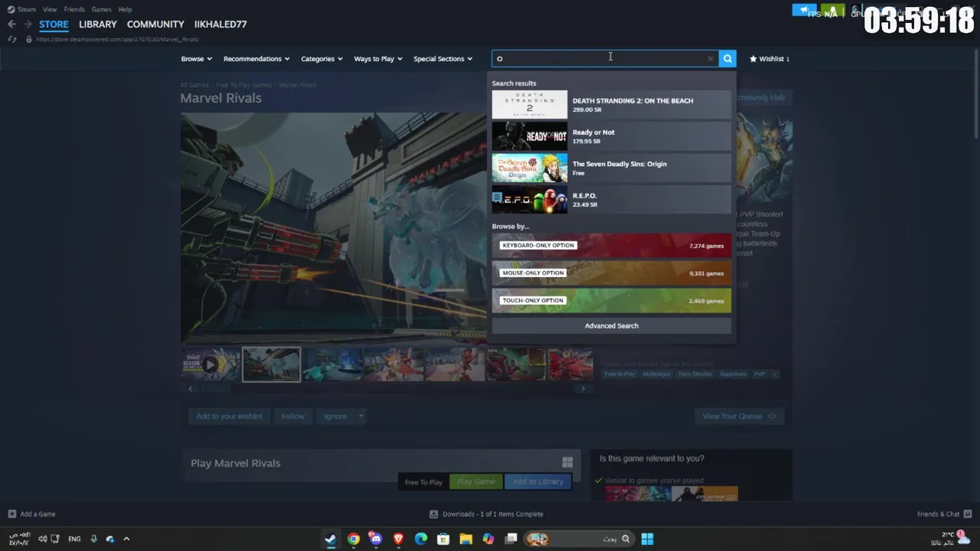Open the View menu
The width and height of the screenshot is (980, 551).
pyautogui.click(x=50, y=9)
